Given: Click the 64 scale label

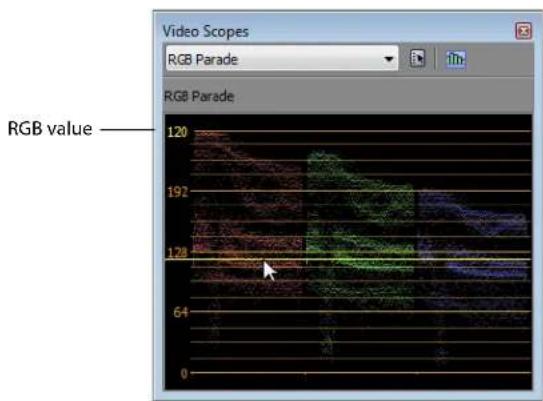Looking at the screenshot, I should (x=180, y=313).
